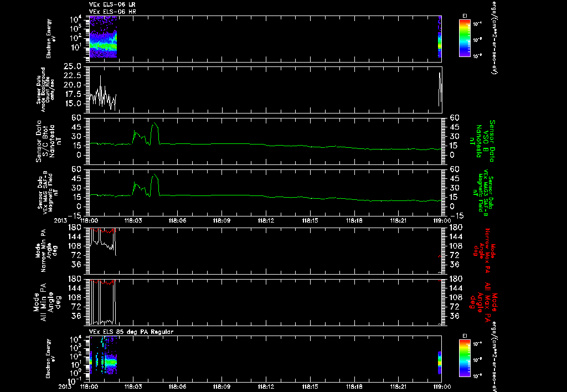The height and width of the screenshot is (392, 567).
Task: Click the EI color bar beside 85 deg PA spectrogram
Action: coord(465,358)
